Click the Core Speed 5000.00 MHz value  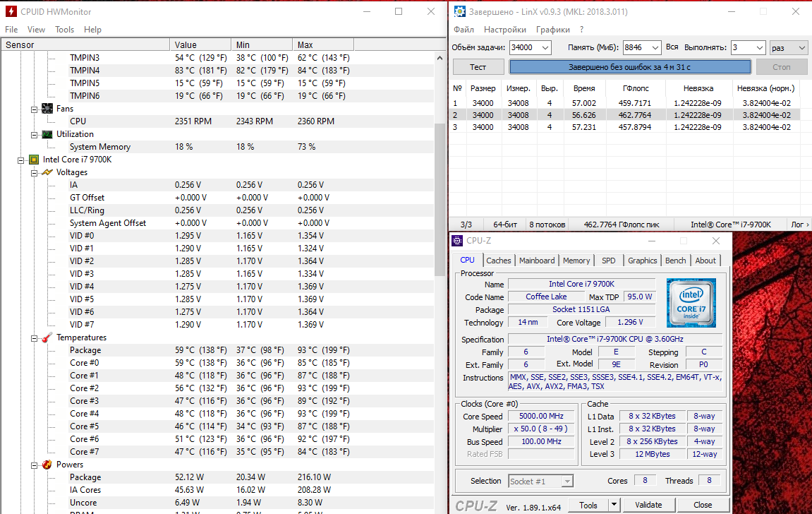click(541, 416)
